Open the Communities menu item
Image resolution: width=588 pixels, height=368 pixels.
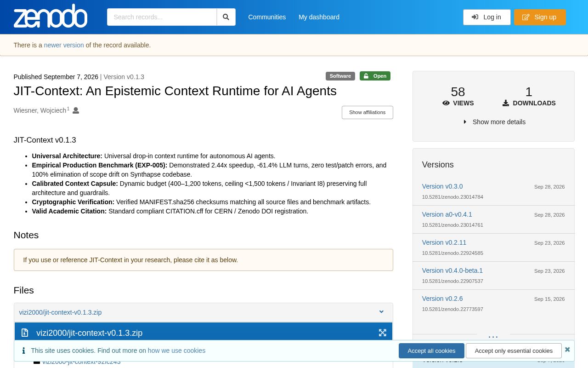tap(267, 17)
